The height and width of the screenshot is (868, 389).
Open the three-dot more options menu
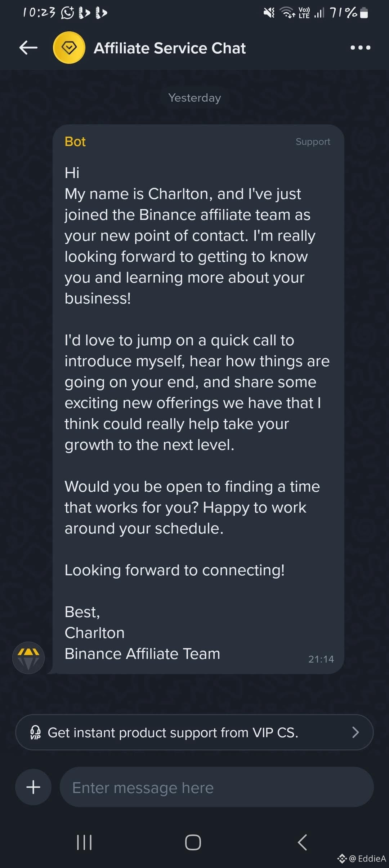coord(361,48)
